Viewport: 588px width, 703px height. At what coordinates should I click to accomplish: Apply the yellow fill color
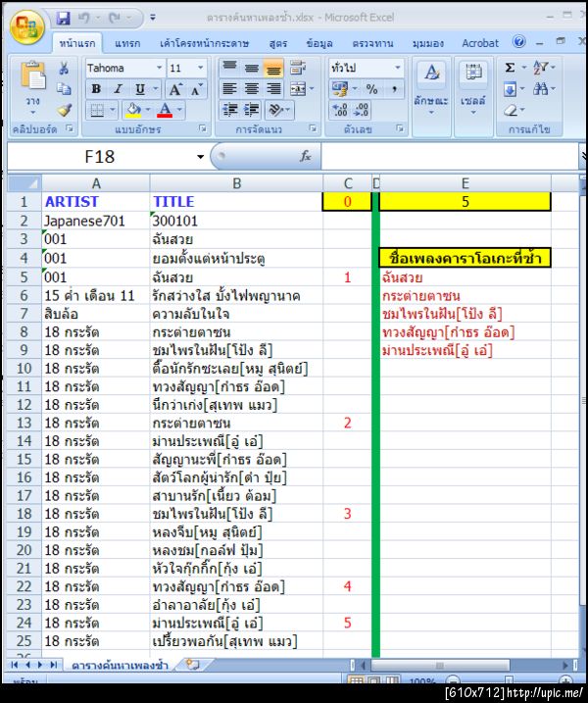point(133,110)
